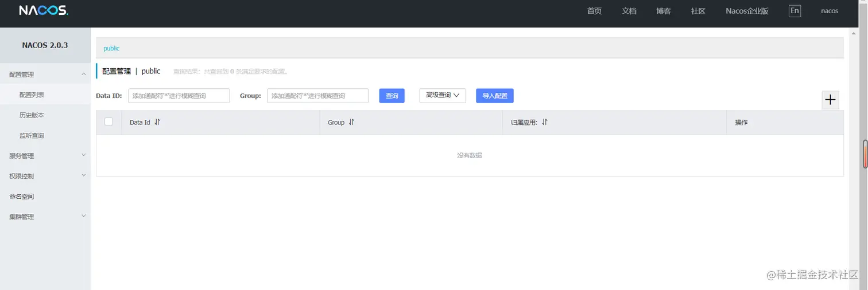Click the 操作 column header
The height and width of the screenshot is (290, 868).
741,123
